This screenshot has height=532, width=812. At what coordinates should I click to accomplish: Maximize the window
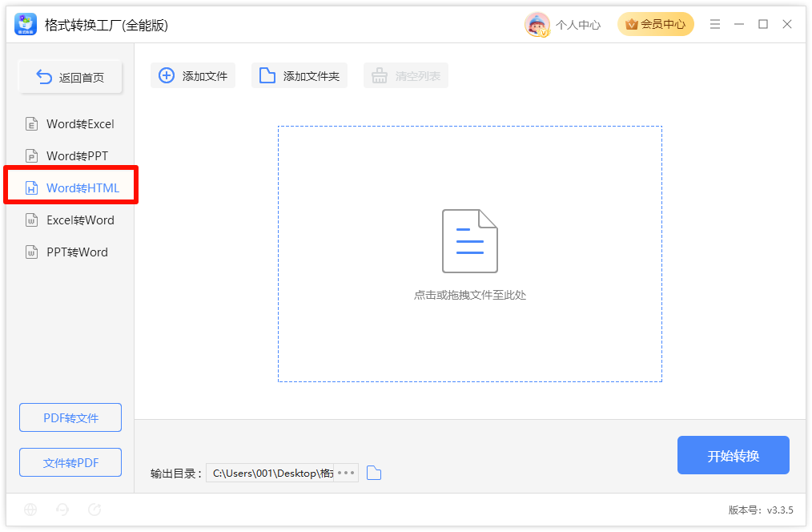[763, 24]
